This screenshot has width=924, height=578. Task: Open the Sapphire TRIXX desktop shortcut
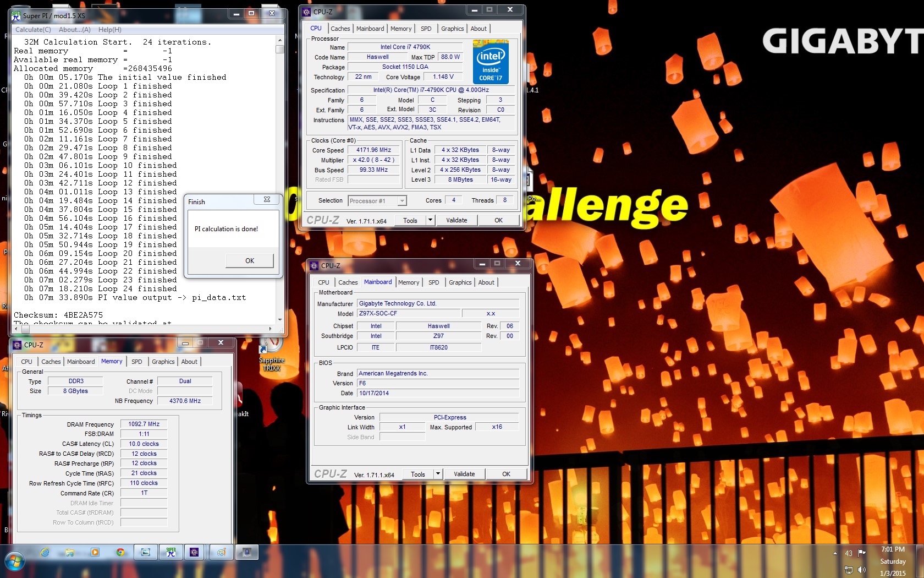(x=272, y=352)
